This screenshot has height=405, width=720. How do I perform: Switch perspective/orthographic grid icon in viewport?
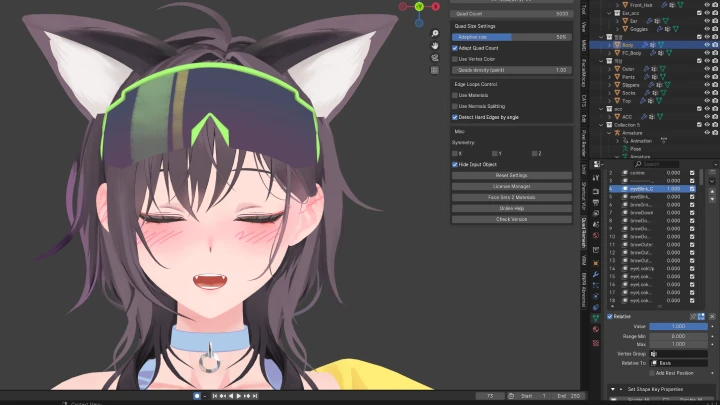click(434, 70)
